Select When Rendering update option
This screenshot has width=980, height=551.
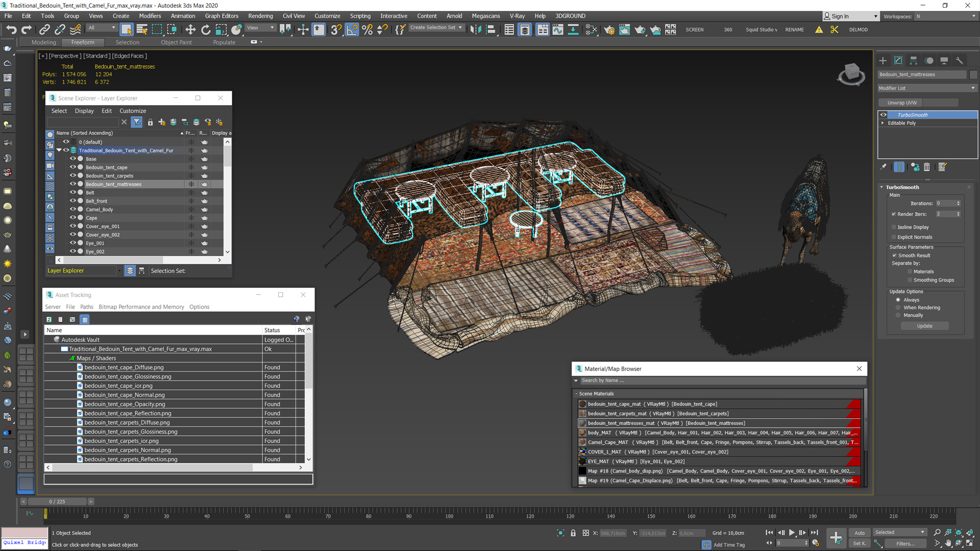pos(898,308)
